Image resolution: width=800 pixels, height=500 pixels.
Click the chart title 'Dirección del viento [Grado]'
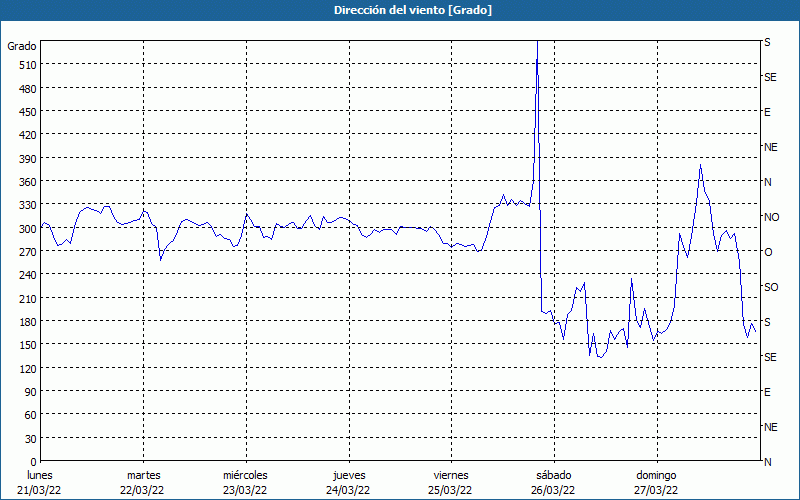[413, 10]
